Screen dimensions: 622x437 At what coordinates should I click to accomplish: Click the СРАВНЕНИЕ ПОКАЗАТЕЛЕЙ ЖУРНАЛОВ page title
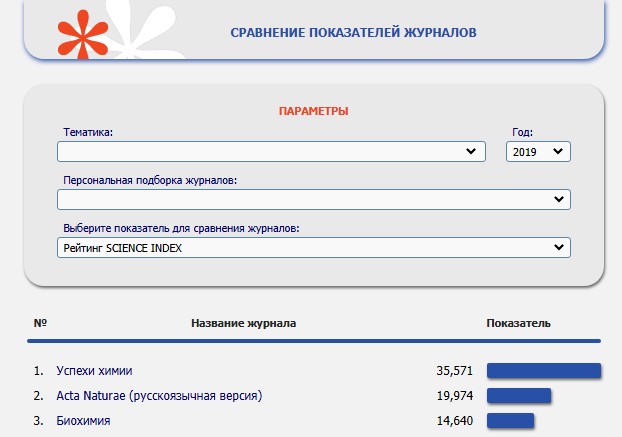(353, 33)
